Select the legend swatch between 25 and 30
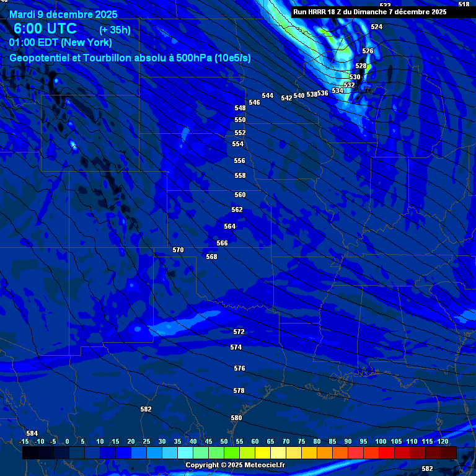The height and width of the screenshot is (476, 476). click(154, 453)
